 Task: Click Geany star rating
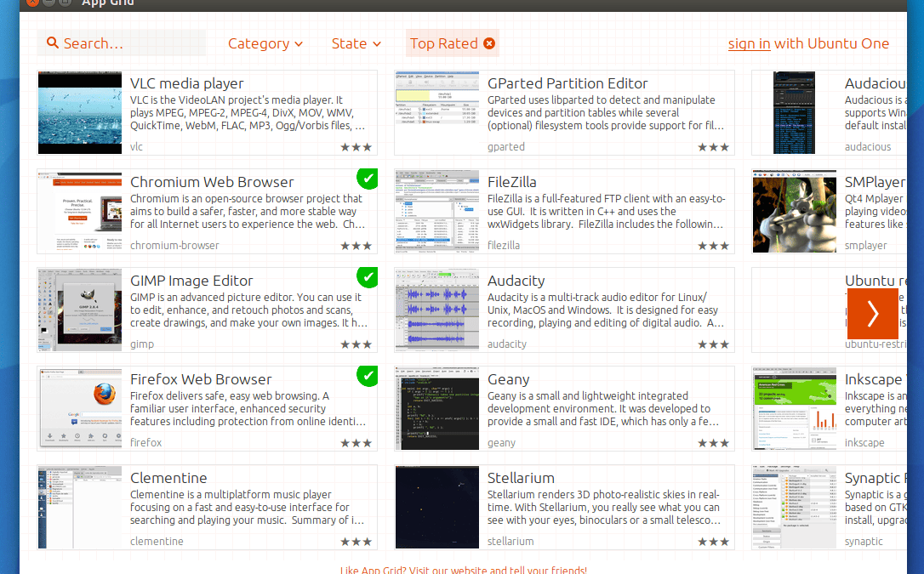pyautogui.click(x=713, y=443)
